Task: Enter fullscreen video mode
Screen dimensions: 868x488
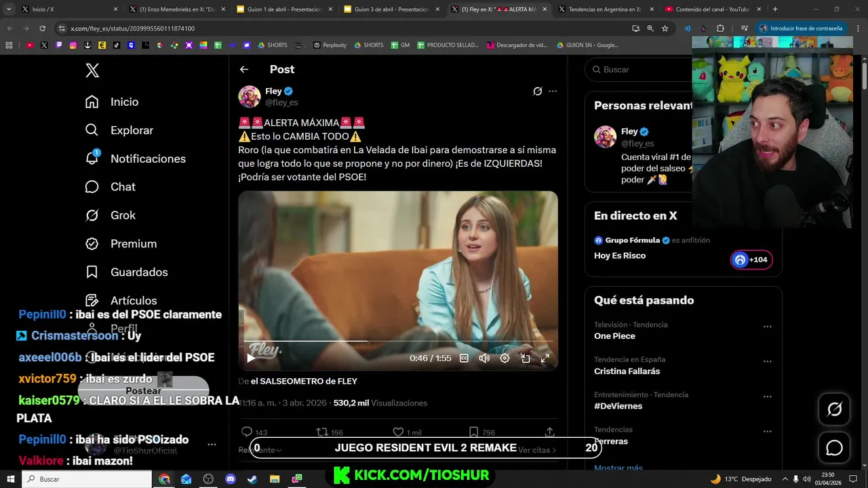Action: 545,358
